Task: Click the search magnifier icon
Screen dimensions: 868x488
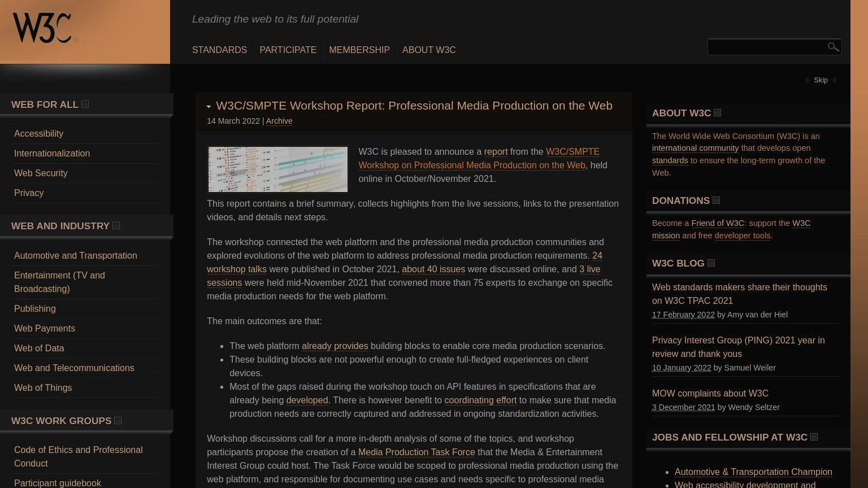Action: point(833,47)
